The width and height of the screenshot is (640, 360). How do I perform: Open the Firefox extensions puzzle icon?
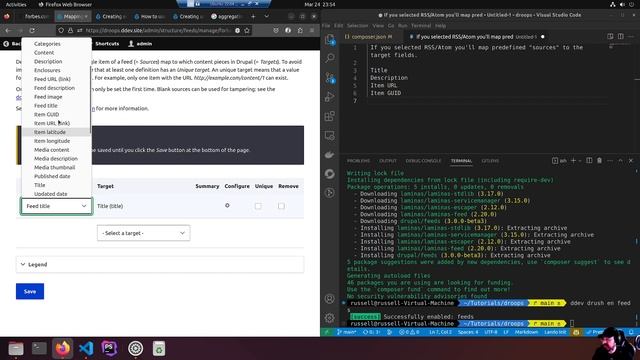300,30
